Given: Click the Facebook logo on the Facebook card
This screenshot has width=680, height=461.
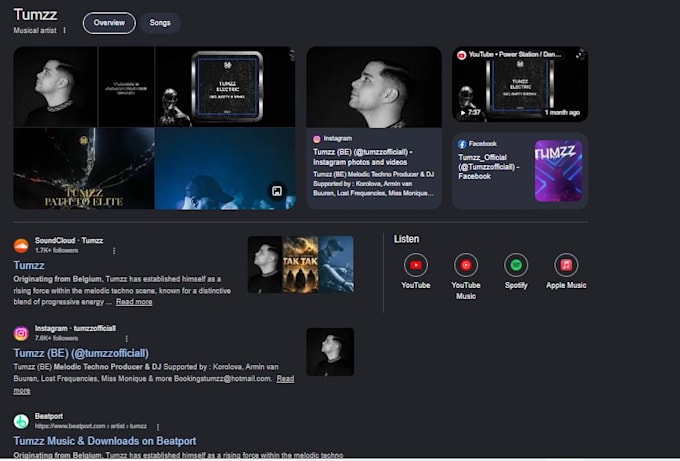Looking at the screenshot, I should click(x=462, y=144).
